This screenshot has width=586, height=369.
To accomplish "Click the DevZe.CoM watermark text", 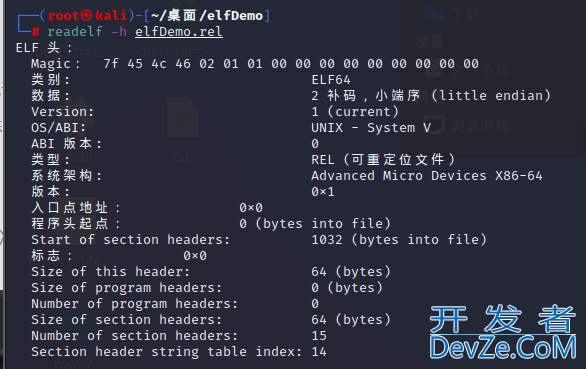I will click(x=503, y=348).
